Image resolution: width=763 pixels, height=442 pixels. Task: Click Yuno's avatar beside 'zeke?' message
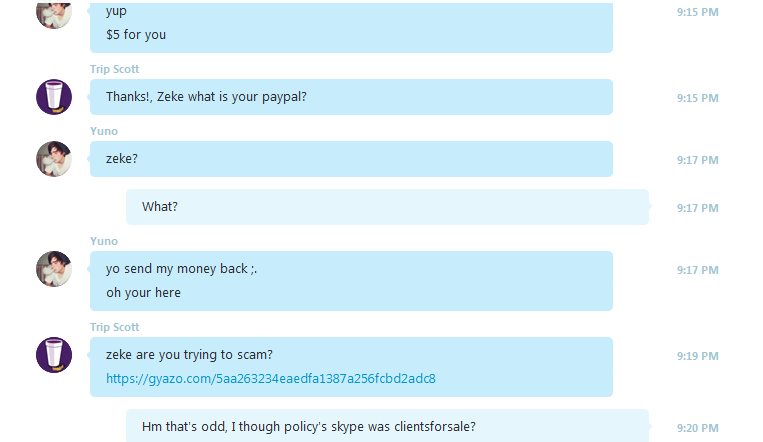coord(54,159)
